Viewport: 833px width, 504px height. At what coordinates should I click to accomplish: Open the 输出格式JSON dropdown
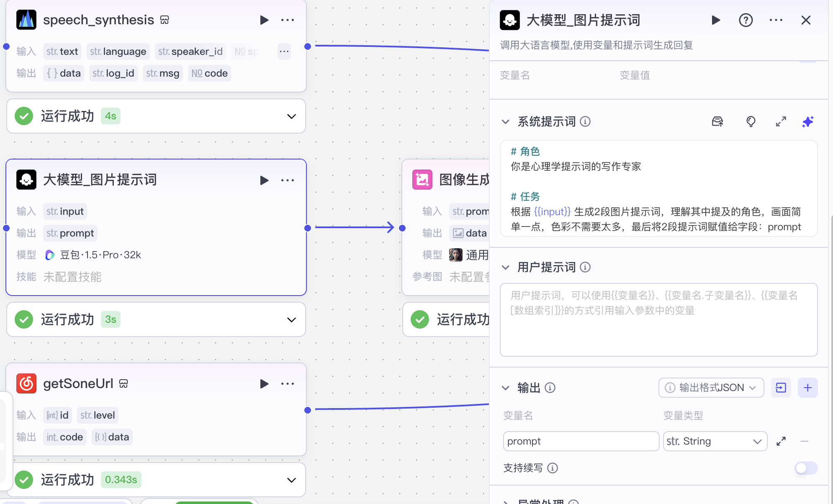pos(710,388)
